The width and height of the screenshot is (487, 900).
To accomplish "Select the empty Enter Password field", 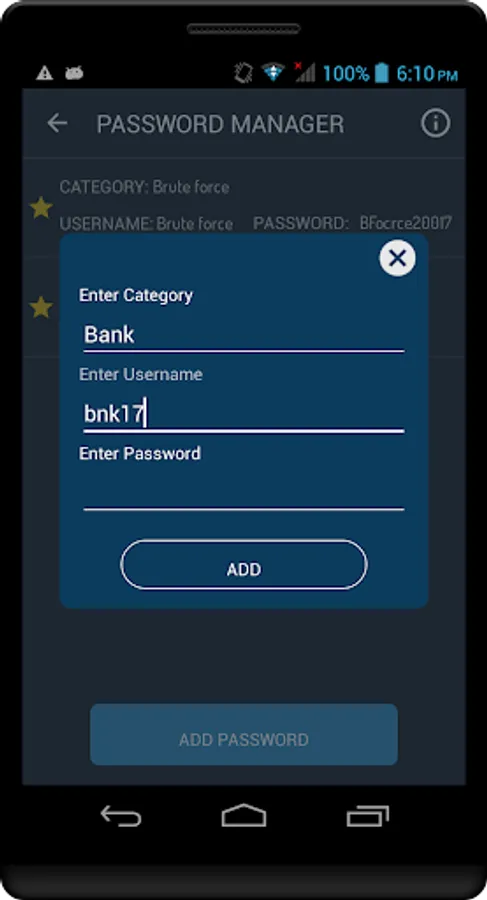I will coord(244,492).
